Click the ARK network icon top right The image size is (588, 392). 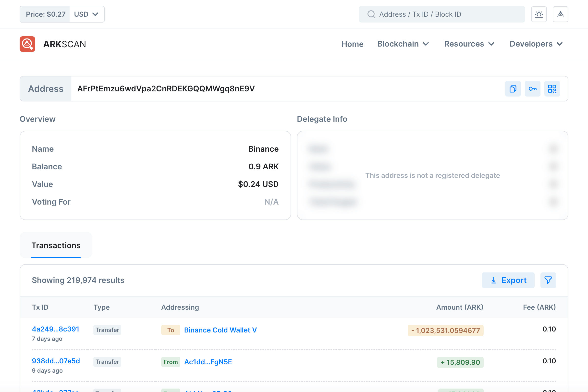click(x=560, y=14)
